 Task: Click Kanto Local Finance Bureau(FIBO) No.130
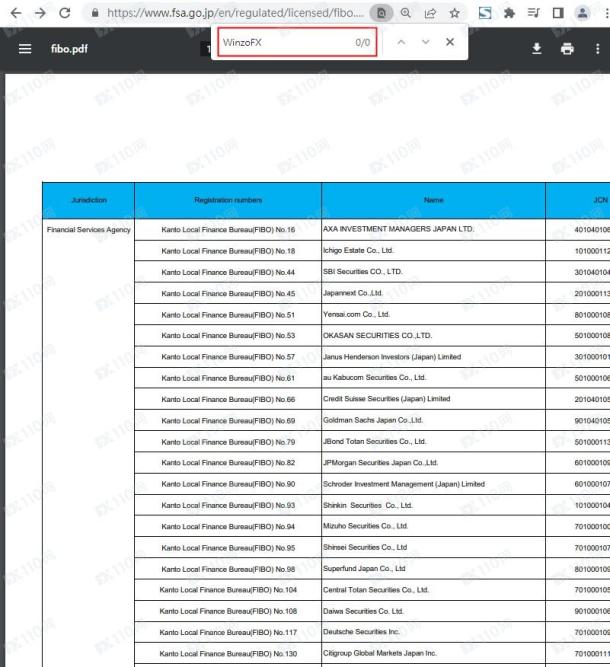pyautogui.click(x=228, y=654)
